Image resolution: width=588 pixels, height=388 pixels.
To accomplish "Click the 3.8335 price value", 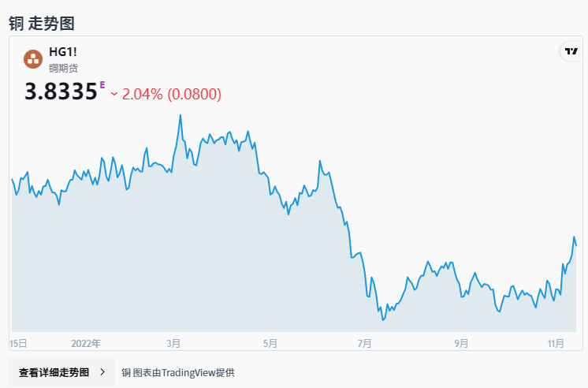I will tap(61, 93).
